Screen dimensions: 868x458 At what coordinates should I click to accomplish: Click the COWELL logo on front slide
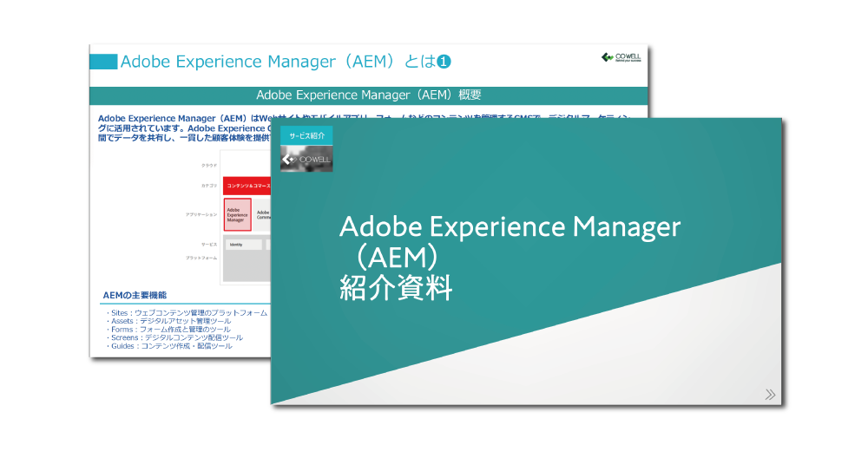[306, 160]
